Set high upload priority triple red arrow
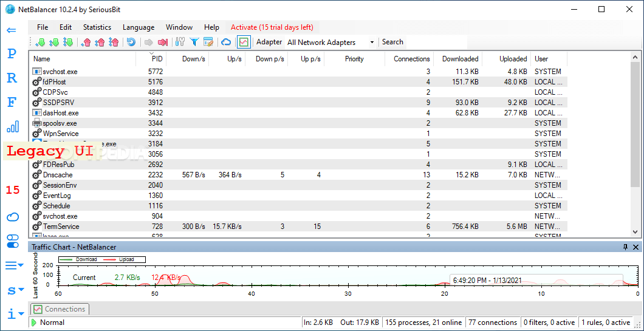Image resolution: width=644 pixels, height=331 pixels. 114,42
